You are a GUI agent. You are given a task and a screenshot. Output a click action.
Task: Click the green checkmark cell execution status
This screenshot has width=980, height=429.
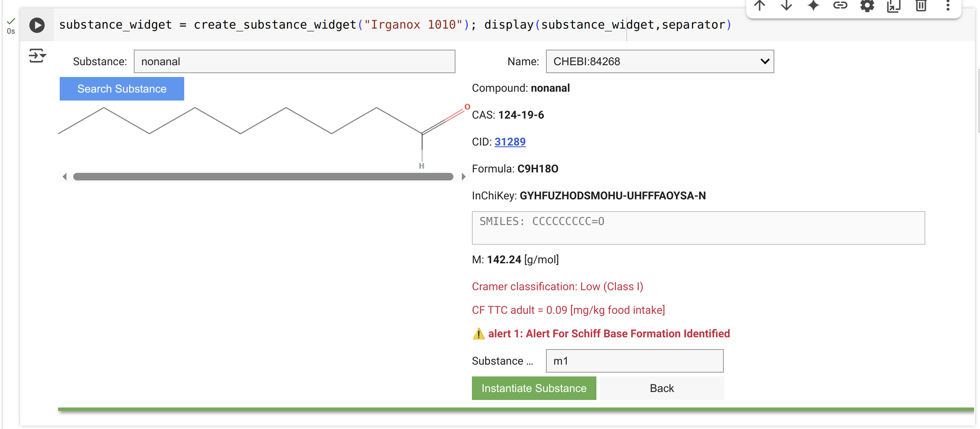[x=11, y=21]
